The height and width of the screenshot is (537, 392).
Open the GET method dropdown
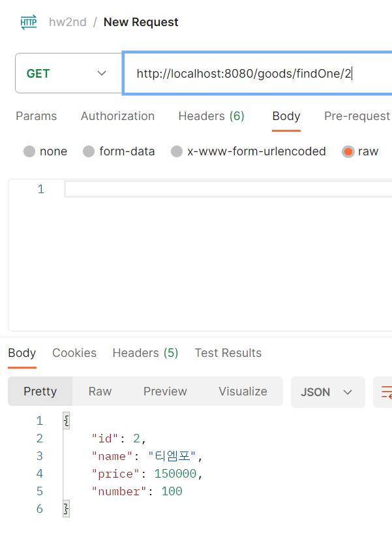click(68, 73)
